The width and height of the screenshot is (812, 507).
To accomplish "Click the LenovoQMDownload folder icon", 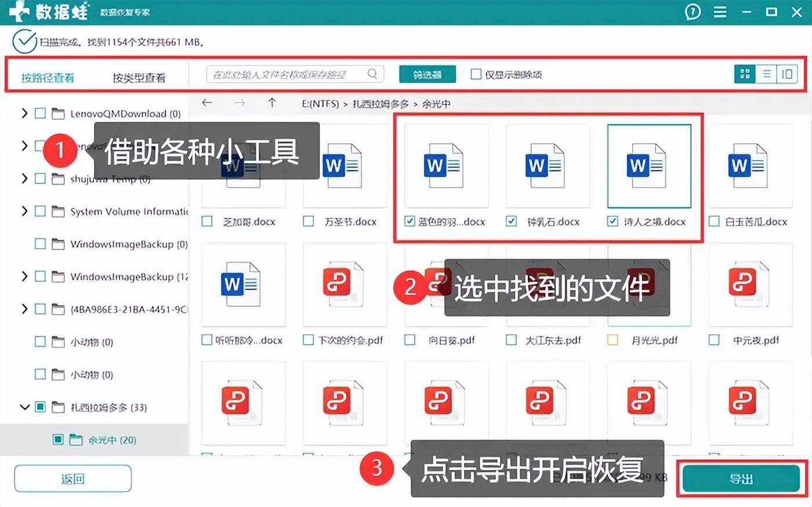I will click(58, 114).
